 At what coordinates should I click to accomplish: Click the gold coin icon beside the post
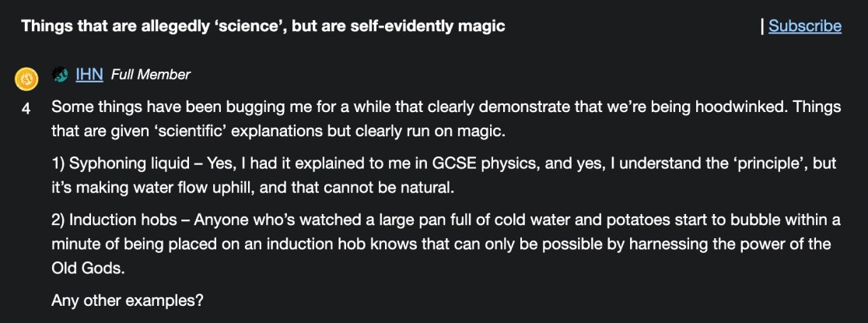tap(26, 77)
